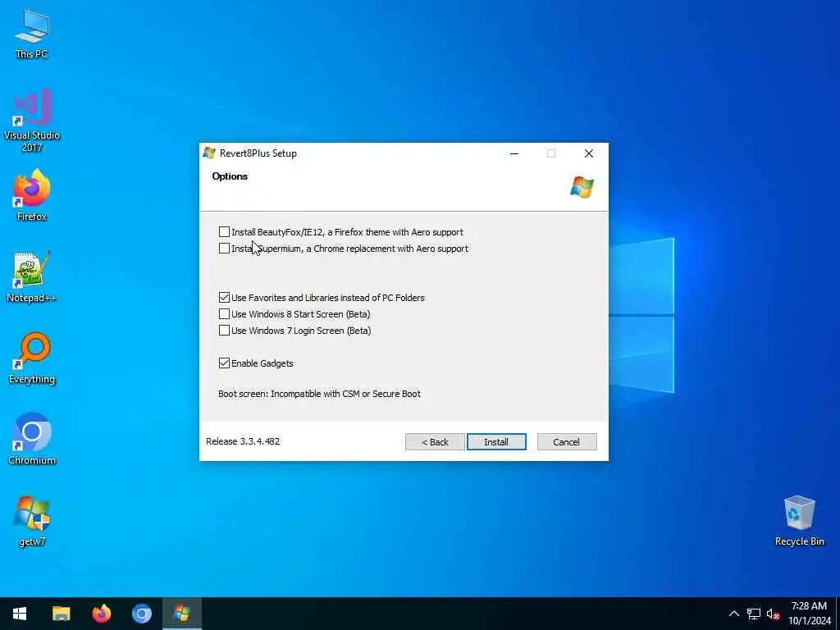The height and width of the screenshot is (630, 840).
Task: Click the Revert8Plus title bar icon
Action: pyautogui.click(x=209, y=153)
